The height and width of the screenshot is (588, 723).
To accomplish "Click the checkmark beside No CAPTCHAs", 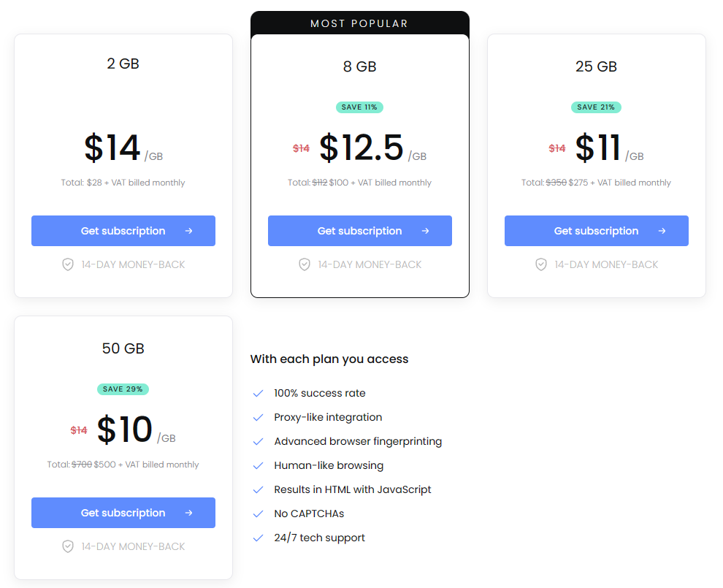I will click(258, 513).
